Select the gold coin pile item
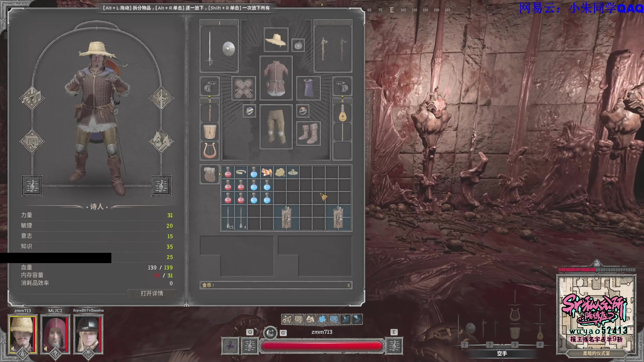644x362 pixels. [x=280, y=172]
